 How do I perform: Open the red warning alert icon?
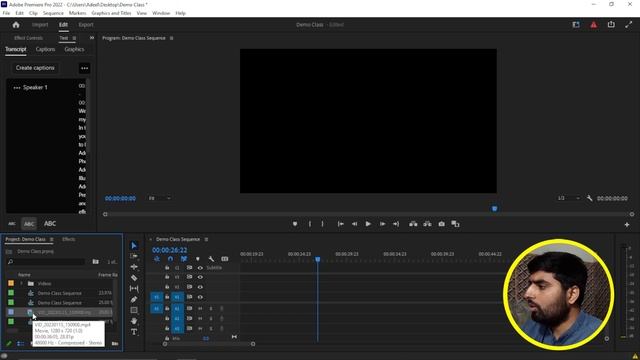click(593, 25)
